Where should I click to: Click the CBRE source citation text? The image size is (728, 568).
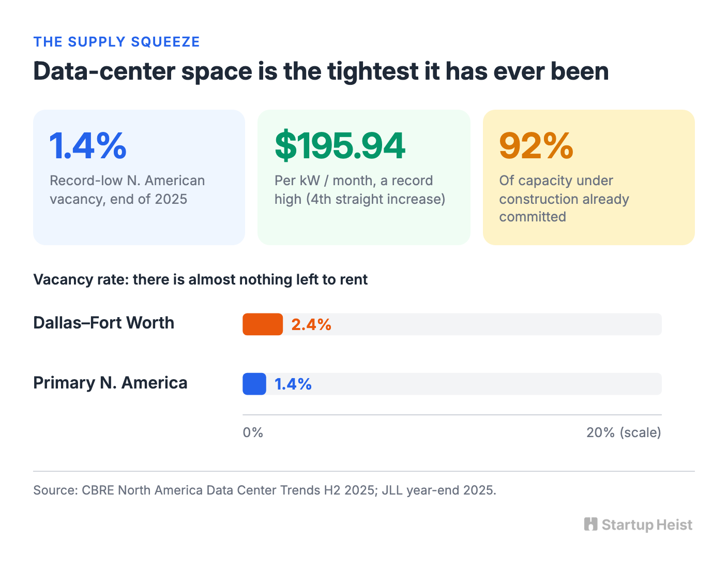tap(265, 490)
